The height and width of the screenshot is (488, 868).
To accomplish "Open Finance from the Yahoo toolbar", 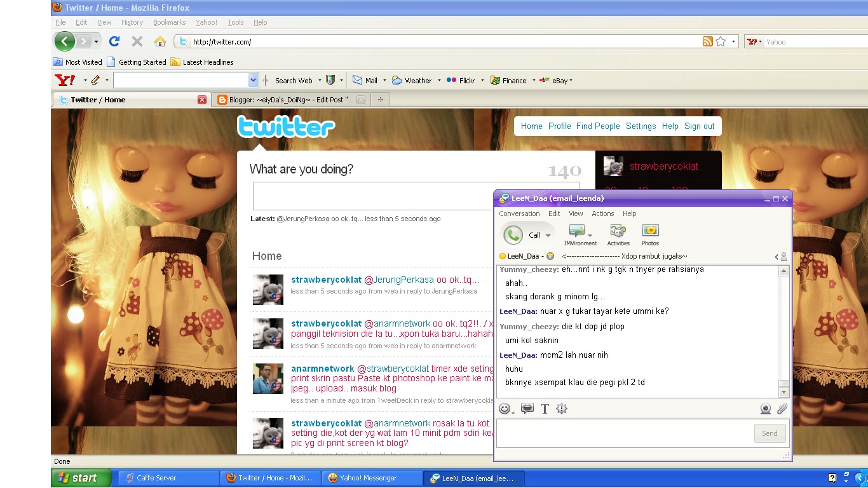I will click(x=508, y=81).
